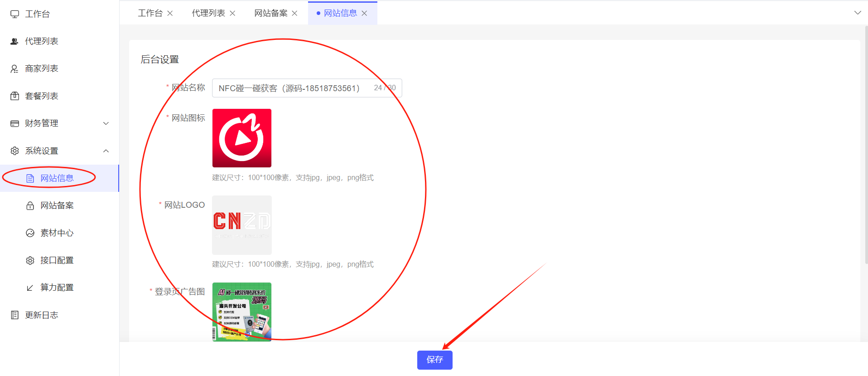Open 网站备案 from the sidebar
Image resolution: width=868 pixels, height=376 pixels.
click(59, 205)
